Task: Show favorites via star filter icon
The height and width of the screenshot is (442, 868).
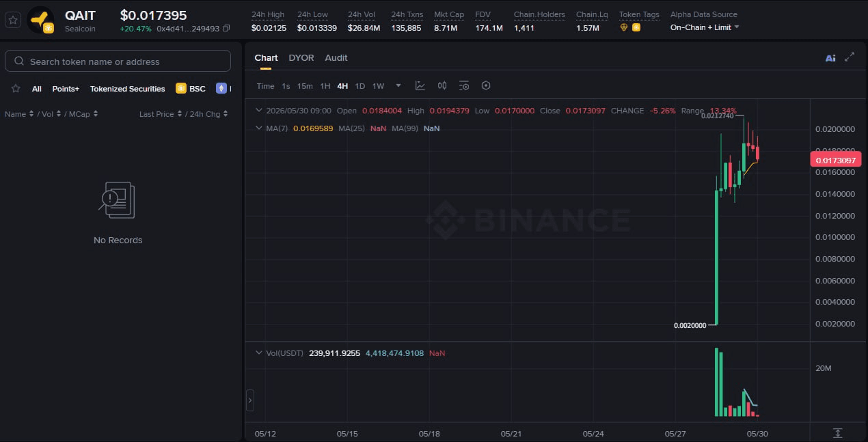Action: [16, 89]
